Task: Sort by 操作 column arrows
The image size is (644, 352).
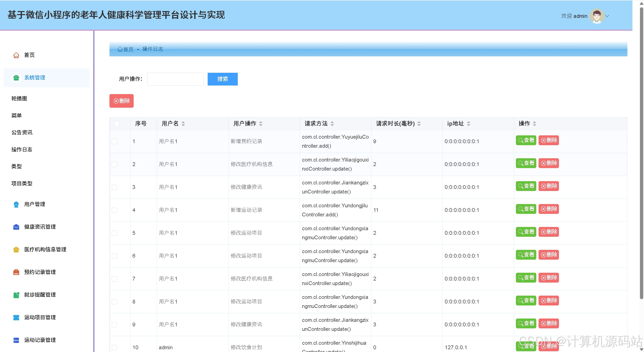Action: pyautogui.click(x=535, y=124)
